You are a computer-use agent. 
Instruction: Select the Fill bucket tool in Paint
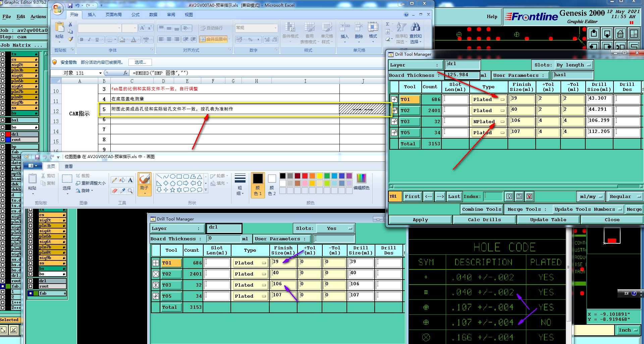(122, 180)
